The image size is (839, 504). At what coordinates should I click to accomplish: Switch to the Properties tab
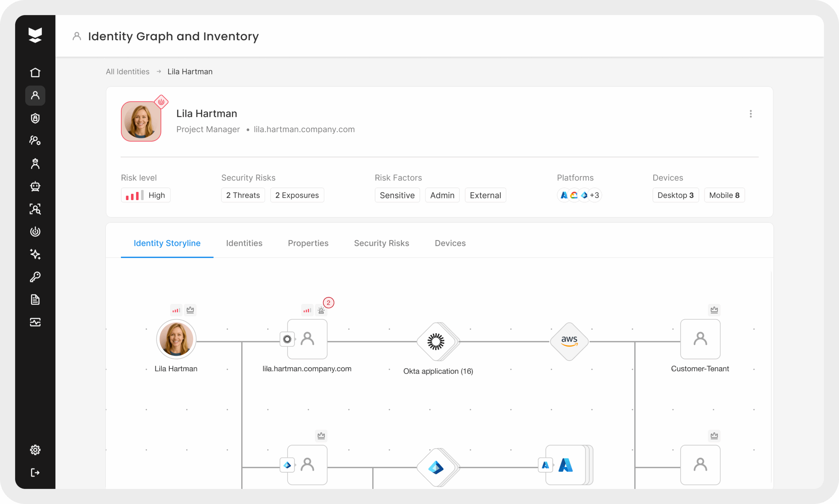click(x=308, y=243)
